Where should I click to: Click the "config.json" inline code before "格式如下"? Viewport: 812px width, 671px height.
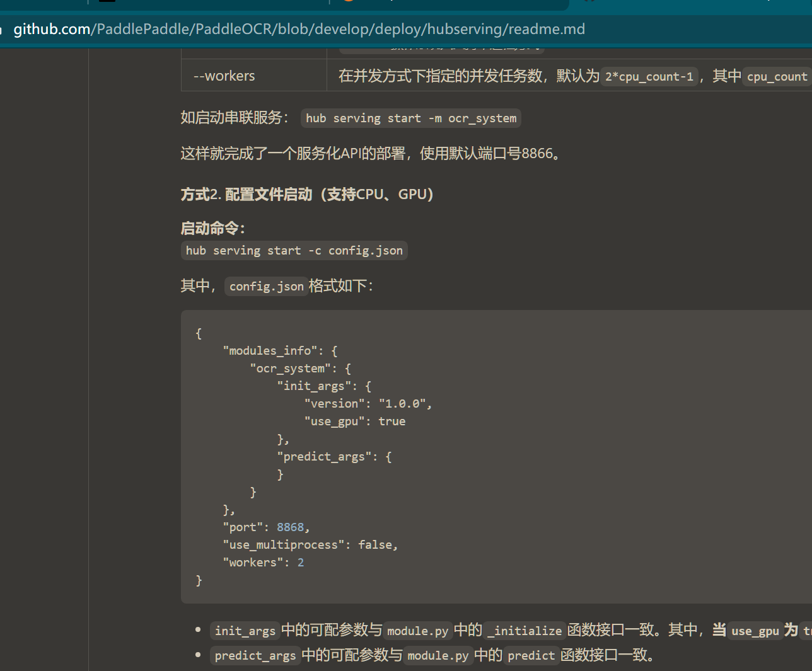tap(266, 286)
